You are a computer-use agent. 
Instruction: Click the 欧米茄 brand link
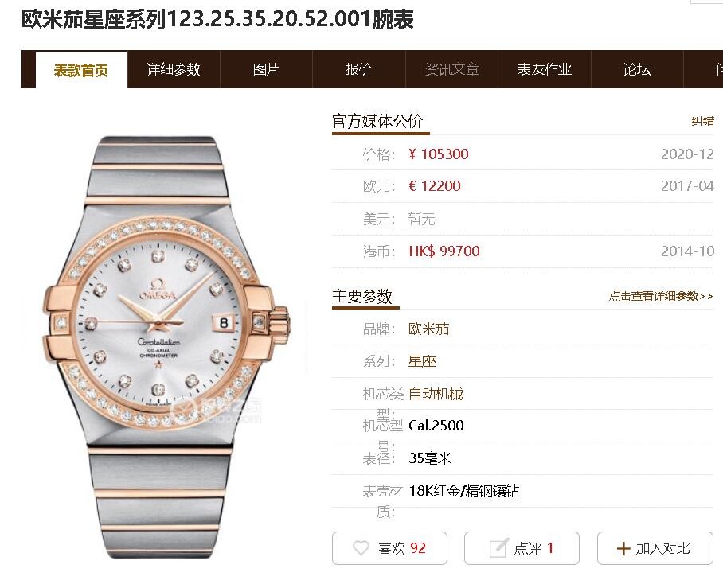click(429, 329)
